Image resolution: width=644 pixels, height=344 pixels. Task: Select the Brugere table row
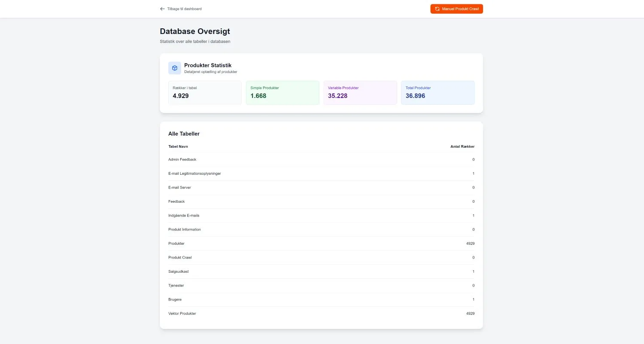[x=321, y=299]
